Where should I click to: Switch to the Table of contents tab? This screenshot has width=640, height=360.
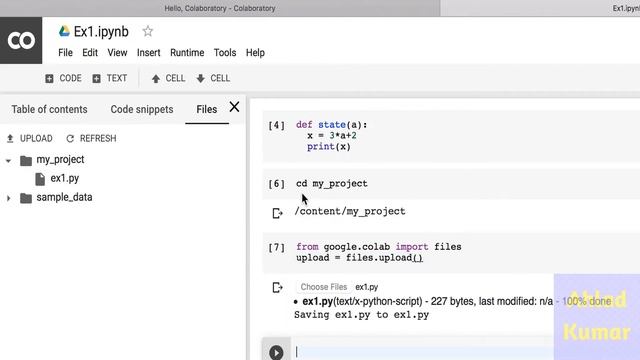[x=49, y=109]
